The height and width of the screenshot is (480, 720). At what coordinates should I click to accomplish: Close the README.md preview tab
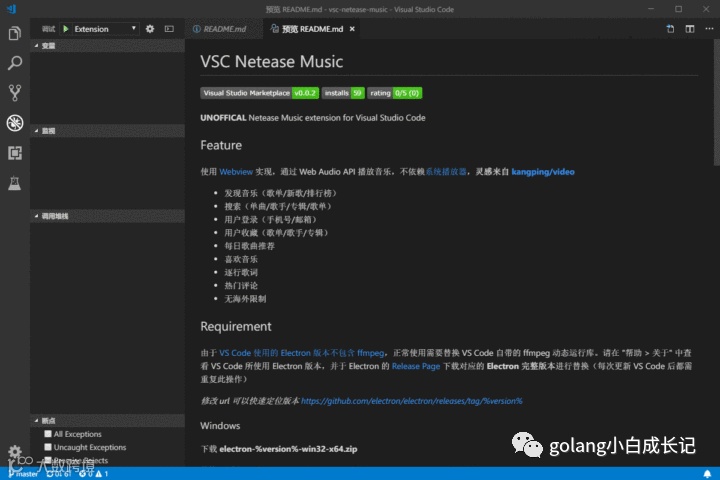tap(352, 29)
